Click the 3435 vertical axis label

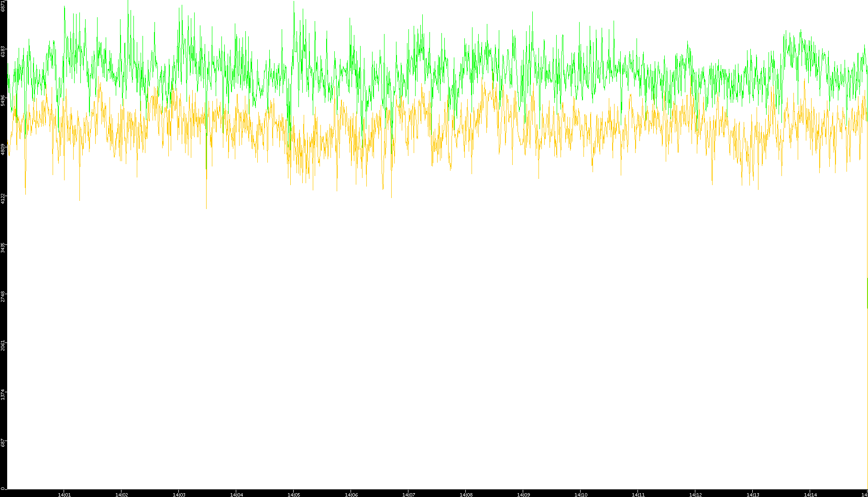coord(3,247)
